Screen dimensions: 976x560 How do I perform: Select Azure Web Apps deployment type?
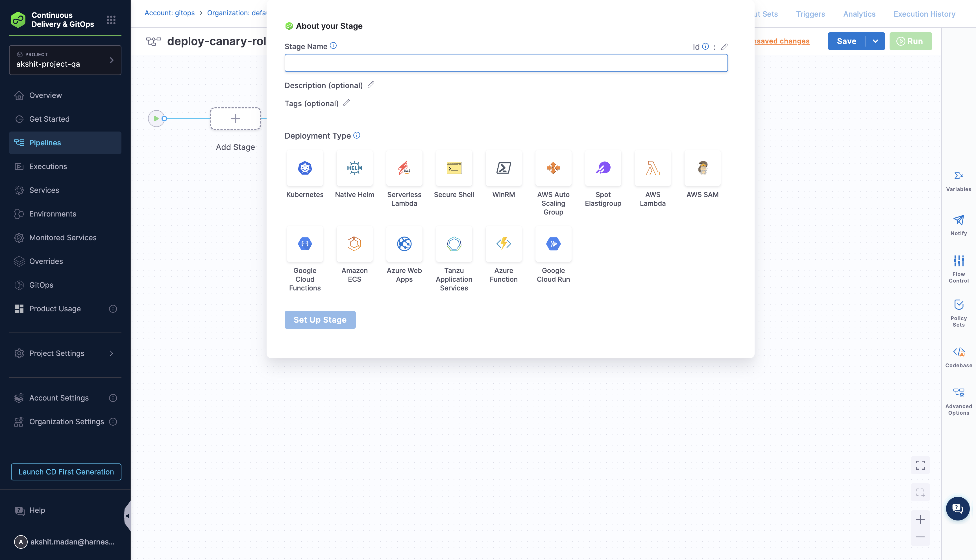pyautogui.click(x=404, y=244)
